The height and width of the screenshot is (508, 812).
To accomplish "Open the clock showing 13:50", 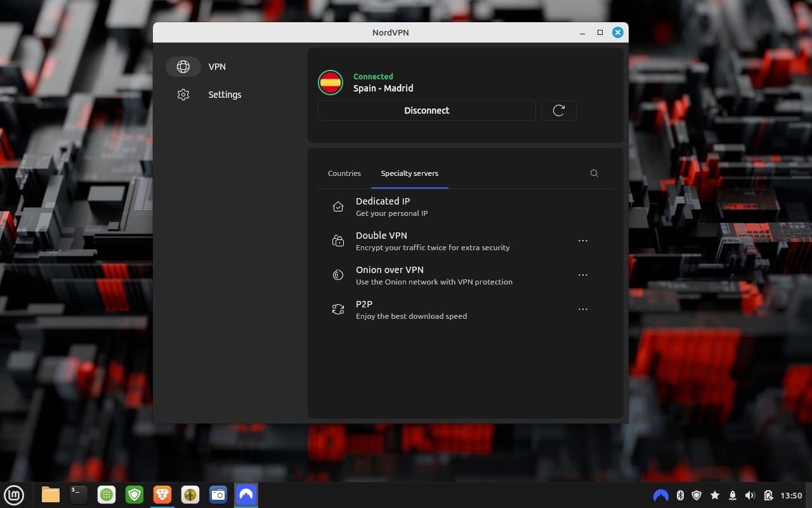I will pos(791,495).
